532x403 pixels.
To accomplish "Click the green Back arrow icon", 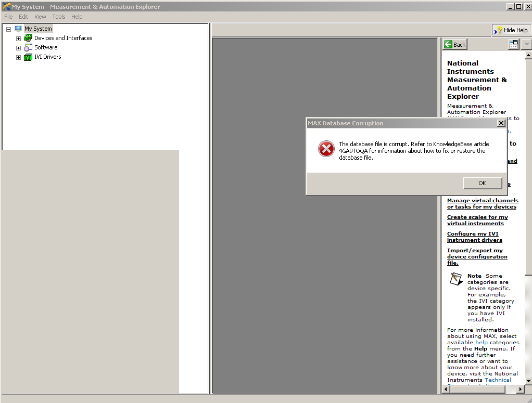I will tap(448, 44).
